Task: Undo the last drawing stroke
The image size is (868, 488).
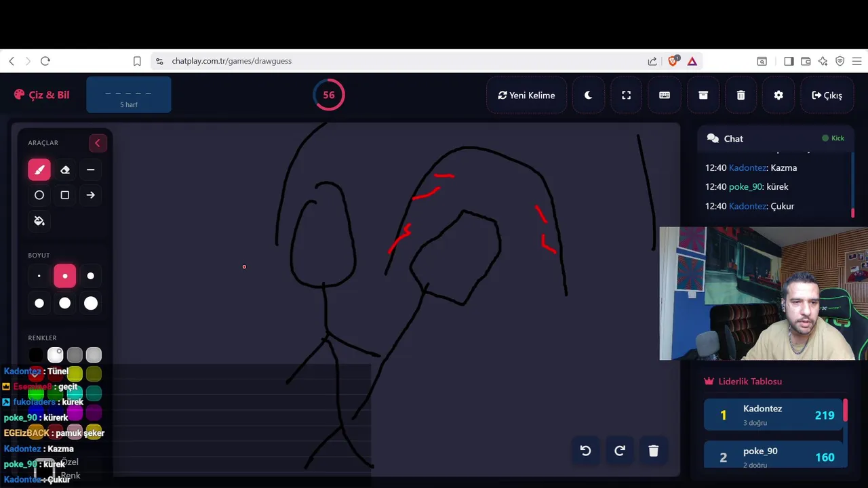Action: click(x=585, y=451)
